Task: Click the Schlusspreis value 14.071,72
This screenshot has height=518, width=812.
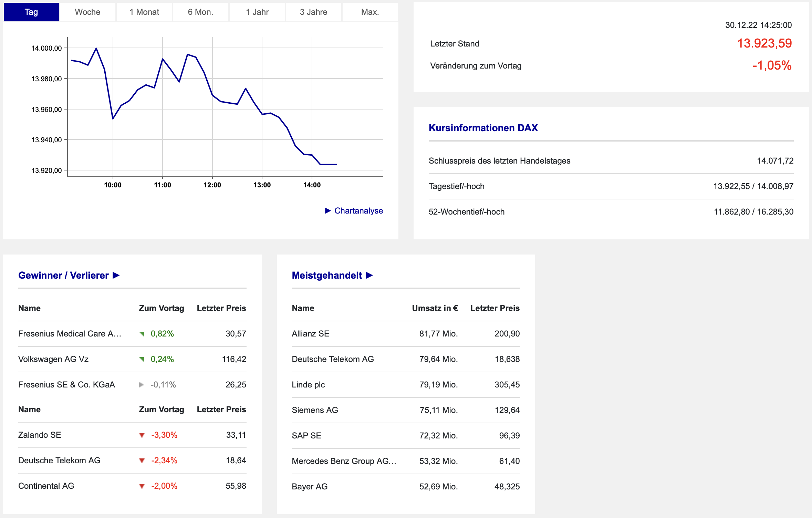Action: [x=775, y=161]
